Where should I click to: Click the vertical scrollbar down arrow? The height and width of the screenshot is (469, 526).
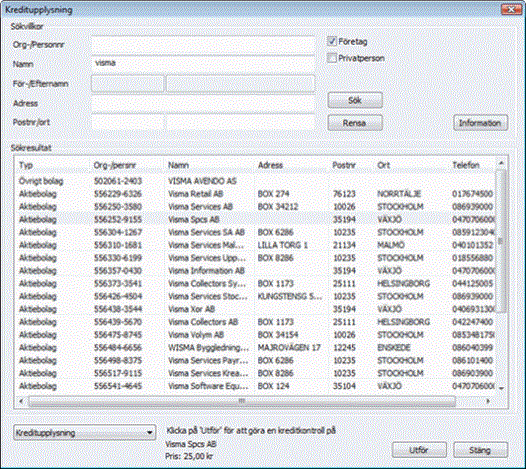pos(501,388)
